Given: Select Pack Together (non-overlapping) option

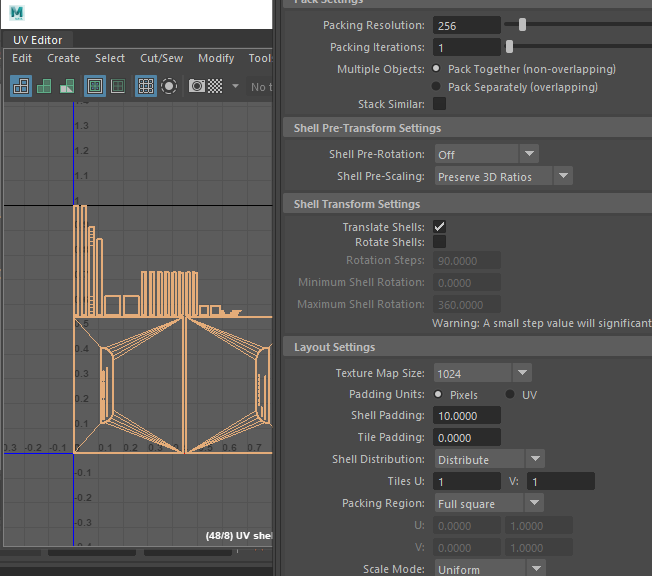Looking at the screenshot, I should coord(436,69).
